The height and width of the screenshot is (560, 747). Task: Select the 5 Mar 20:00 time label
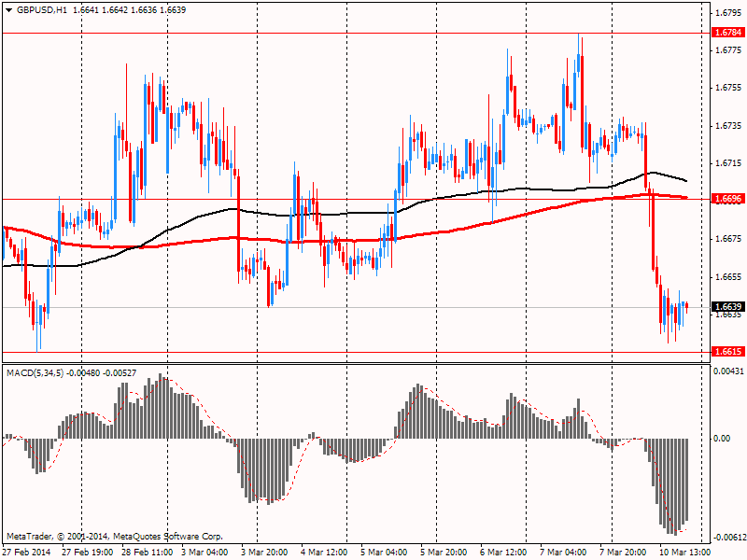tap(444, 553)
